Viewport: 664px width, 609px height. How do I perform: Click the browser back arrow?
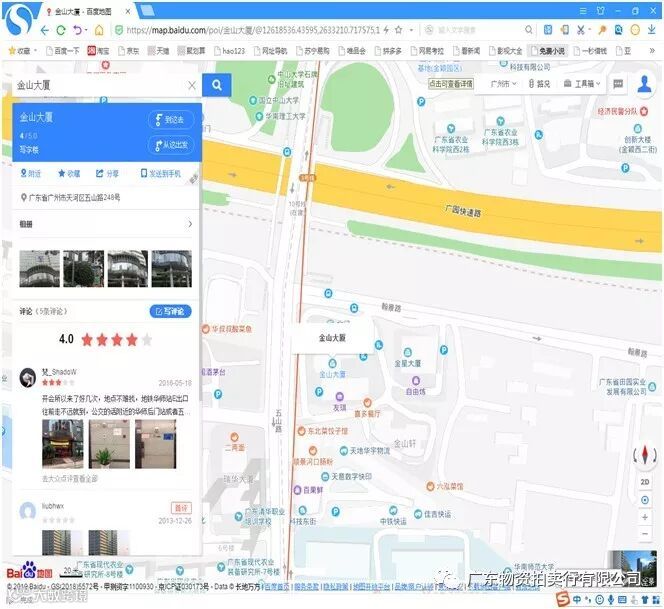[44, 30]
